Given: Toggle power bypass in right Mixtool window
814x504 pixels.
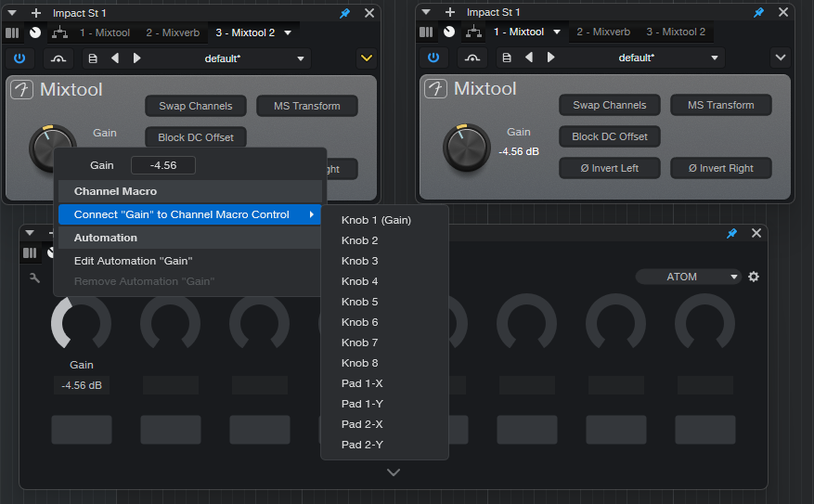Looking at the screenshot, I should pyautogui.click(x=433, y=58).
